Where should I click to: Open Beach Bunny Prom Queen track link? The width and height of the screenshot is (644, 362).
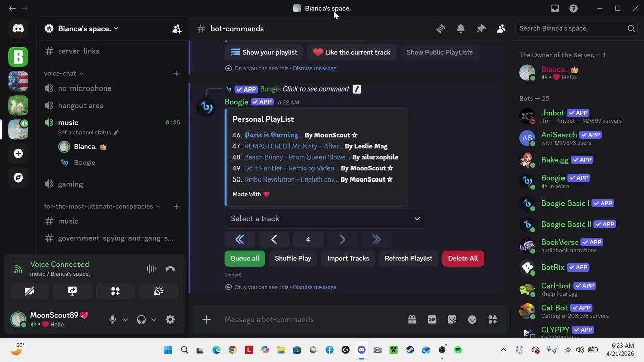tap(297, 157)
